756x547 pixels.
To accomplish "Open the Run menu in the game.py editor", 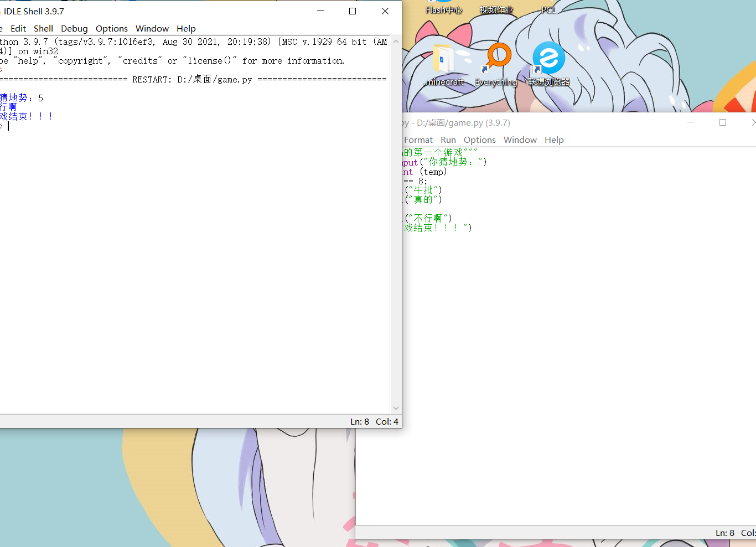I will pyautogui.click(x=448, y=140).
